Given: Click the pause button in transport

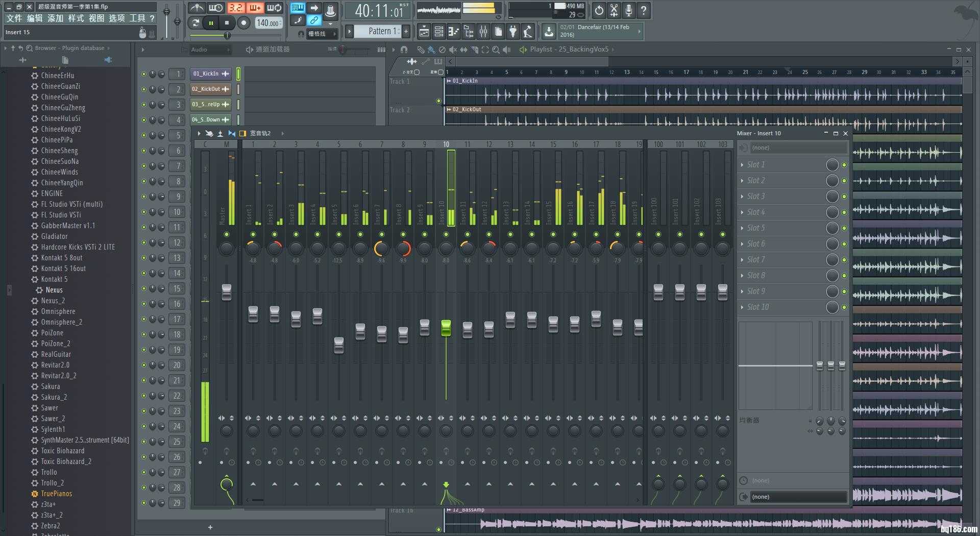Looking at the screenshot, I should tap(211, 22).
